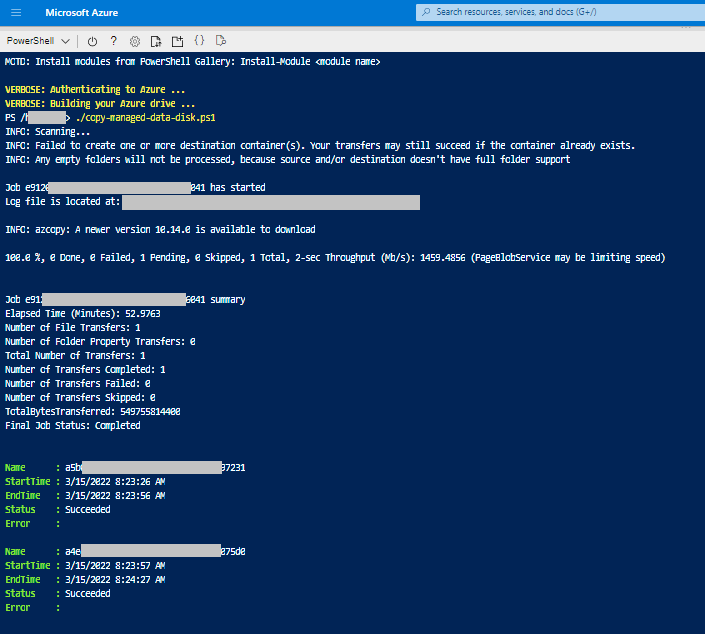
Task: Restart Cloud Shell with the power icon
Action: coord(92,41)
